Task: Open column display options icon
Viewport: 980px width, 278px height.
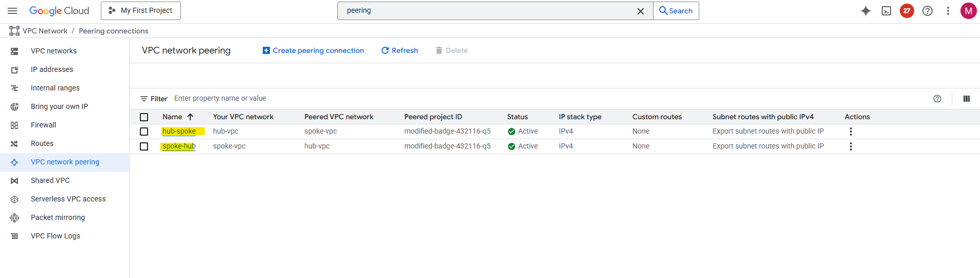Action: 967,99
